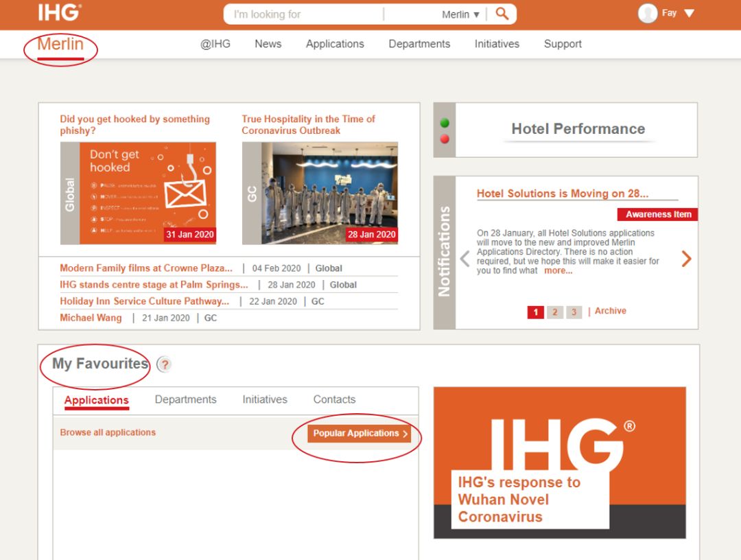The image size is (741, 560).
Task: Open the Departments top menu
Action: coord(419,44)
